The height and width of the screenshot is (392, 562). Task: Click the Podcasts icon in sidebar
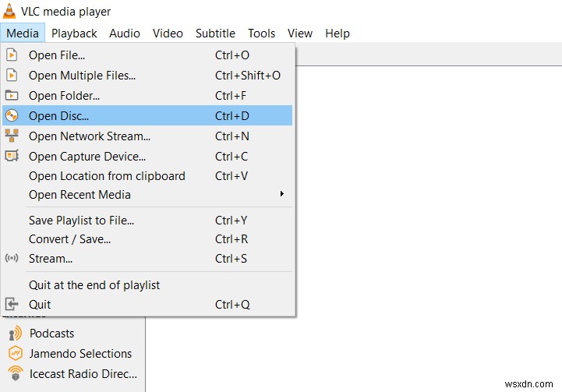click(15, 334)
